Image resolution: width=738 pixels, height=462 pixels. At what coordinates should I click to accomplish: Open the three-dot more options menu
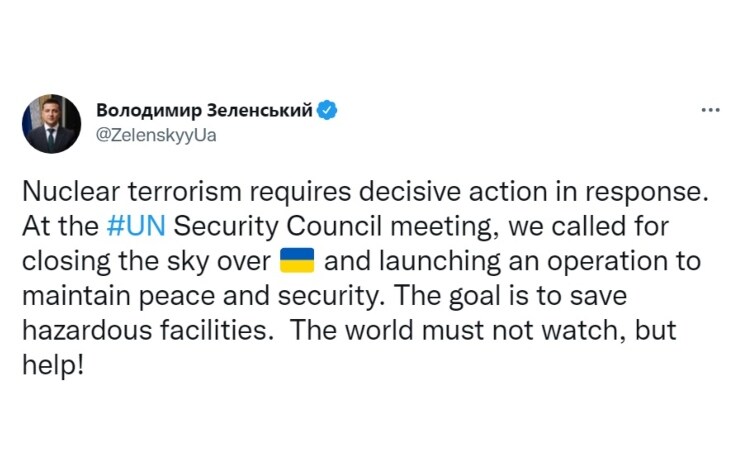click(x=711, y=110)
